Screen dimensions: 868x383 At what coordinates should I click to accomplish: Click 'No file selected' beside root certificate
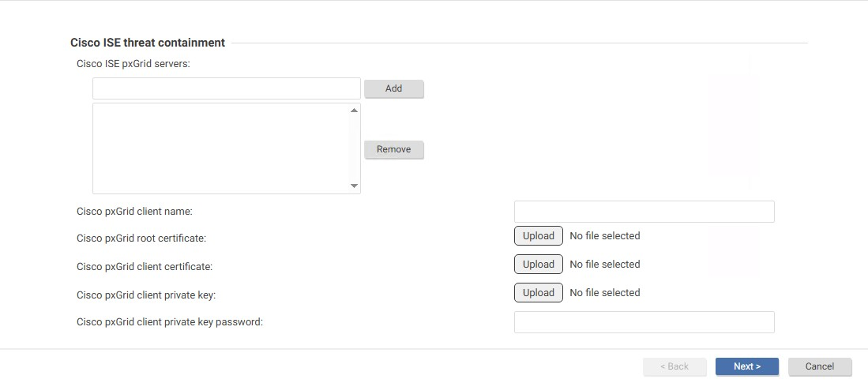click(x=605, y=236)
